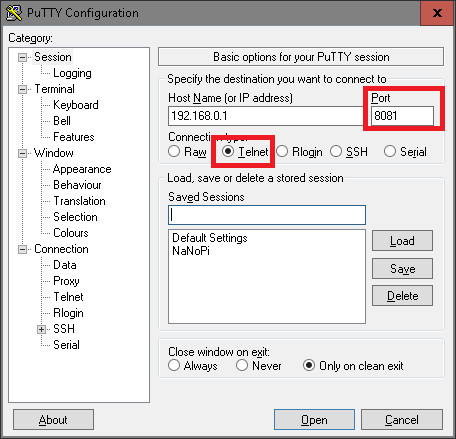This screenshot has width=456, height=439.
Task: Click the Save session button
Action: pyautogui.click(x=402, y=269)
